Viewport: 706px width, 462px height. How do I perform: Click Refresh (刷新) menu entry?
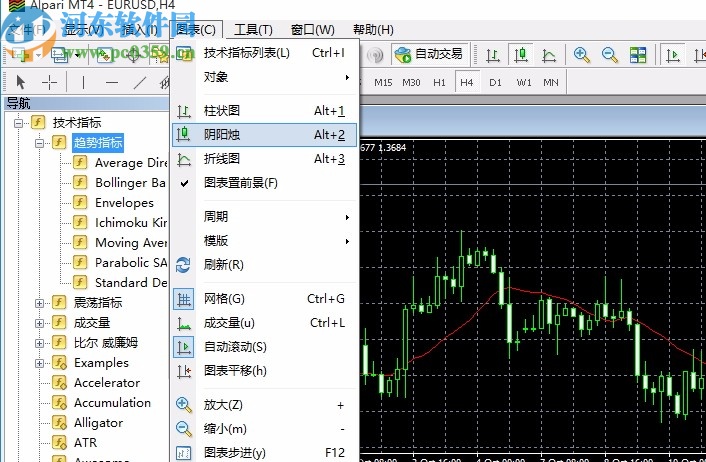pyautogui.click(x=265, y=265)
